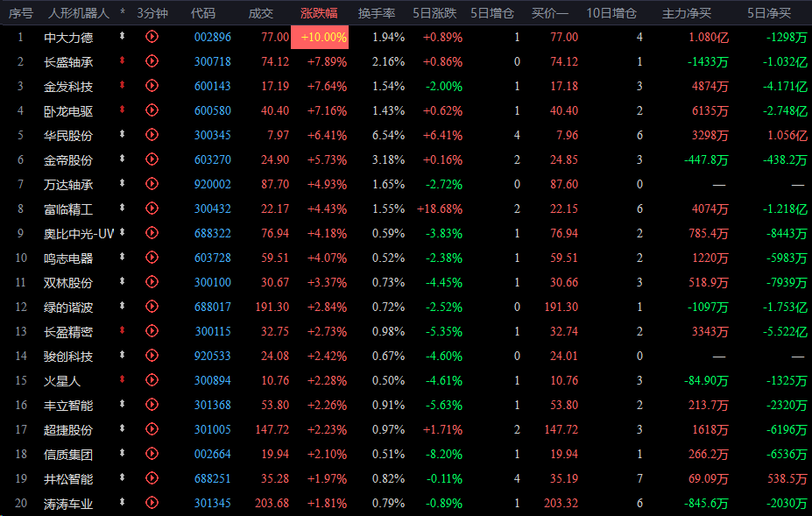
Task: Toggle the red marker beside 卧龙电驱
Action: coord(123,110)
